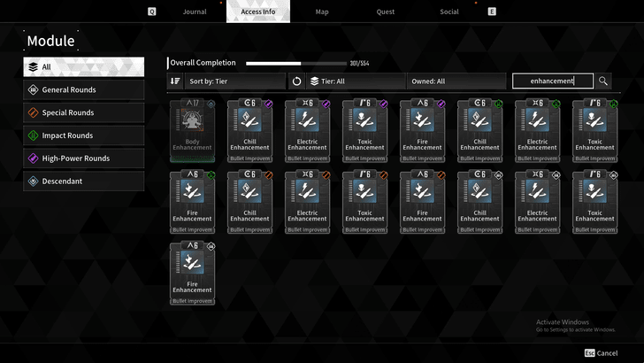Click the Q previous-tab key icon
The height and width of the screenshot is (363, 644).
[x=151, y=12]
